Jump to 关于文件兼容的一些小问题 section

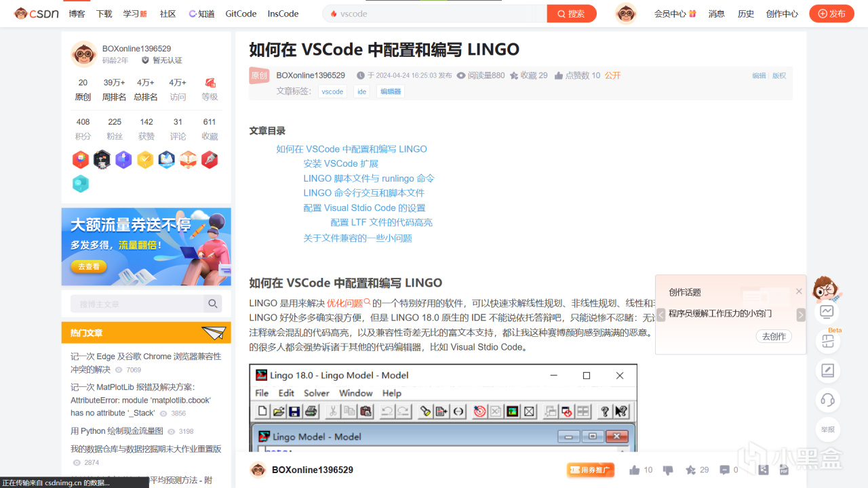point(357,238)
